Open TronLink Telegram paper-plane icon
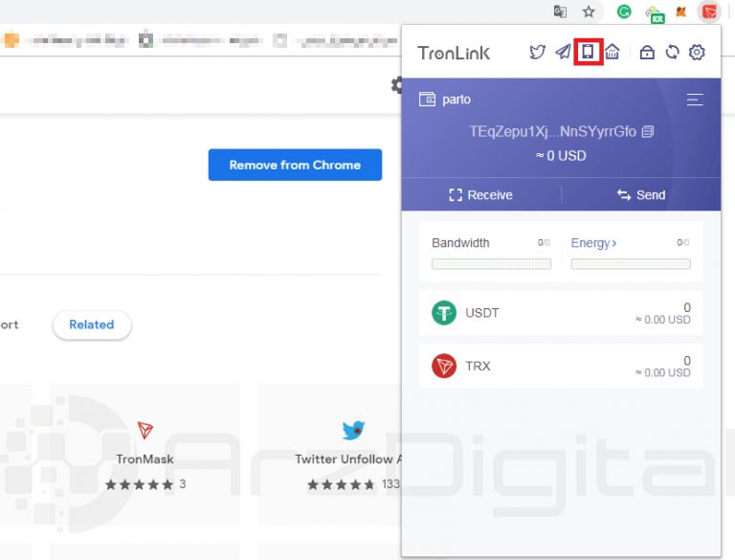 pos(563,52)
